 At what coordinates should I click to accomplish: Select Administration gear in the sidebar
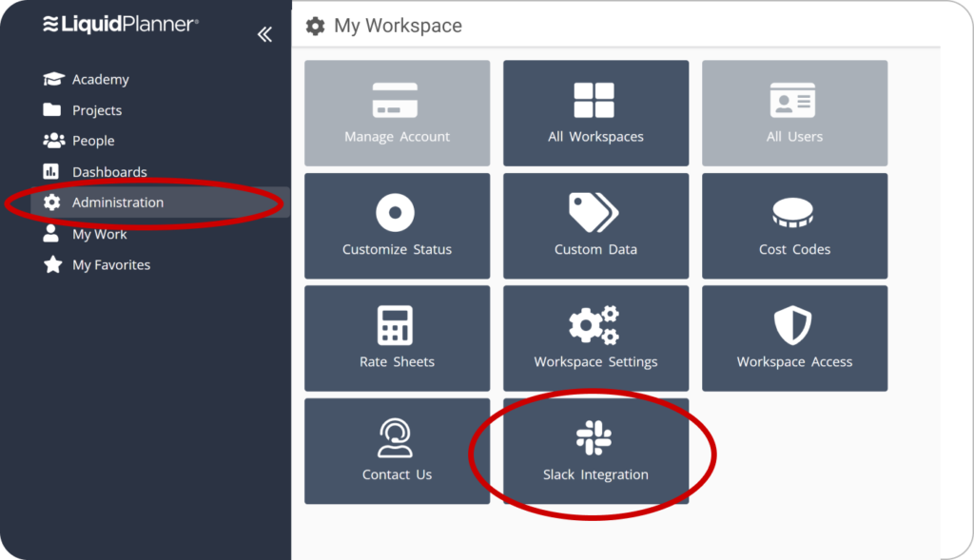52,202
